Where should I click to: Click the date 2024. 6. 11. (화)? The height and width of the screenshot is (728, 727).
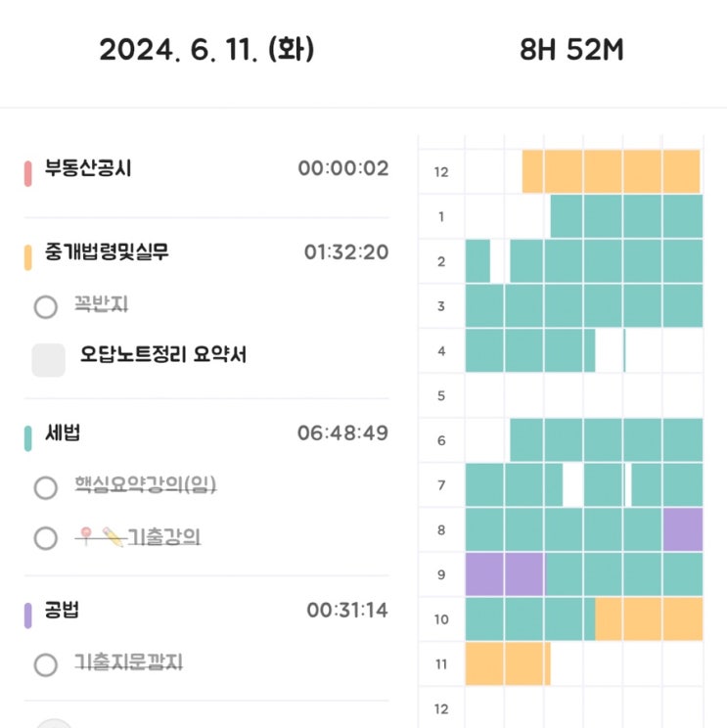[x=206, y=50]
